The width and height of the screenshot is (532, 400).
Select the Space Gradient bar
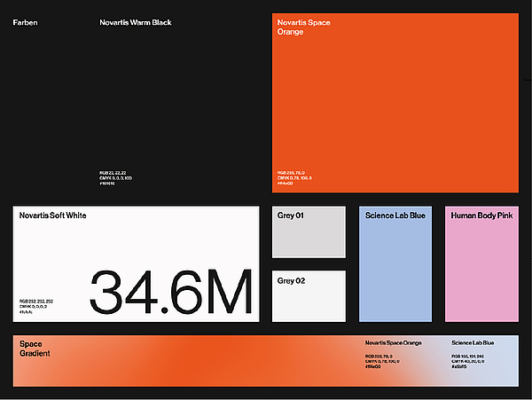coord(266,361)
